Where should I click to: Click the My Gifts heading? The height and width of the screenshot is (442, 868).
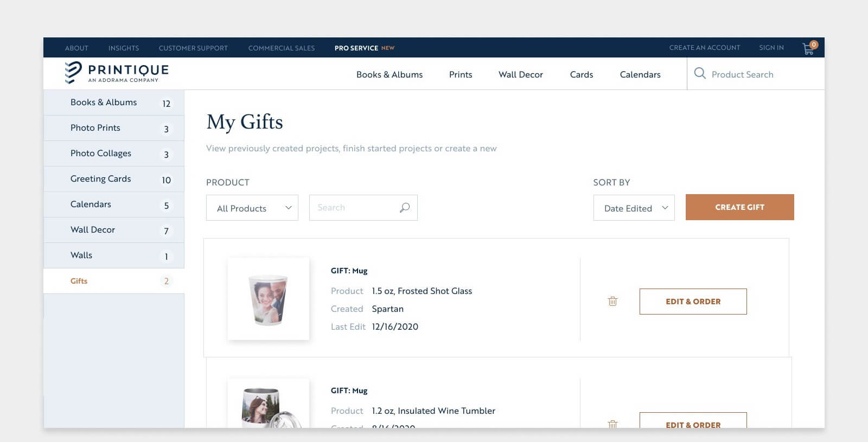tap(245, 122)
